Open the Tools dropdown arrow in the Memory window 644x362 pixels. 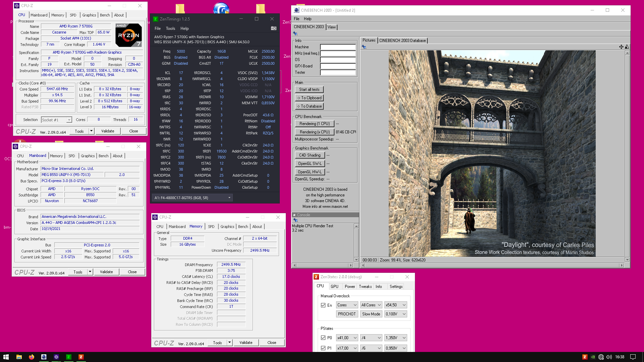click(x=229, y=343)
